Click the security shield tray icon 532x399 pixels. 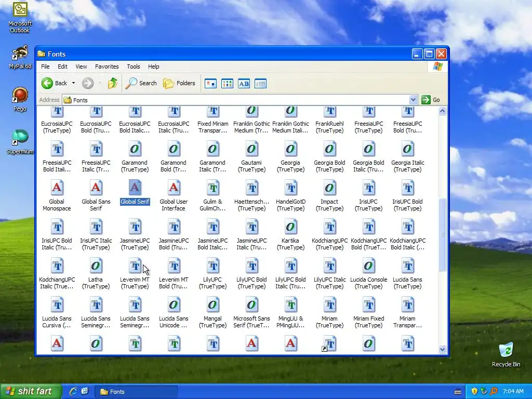[474, 392]
